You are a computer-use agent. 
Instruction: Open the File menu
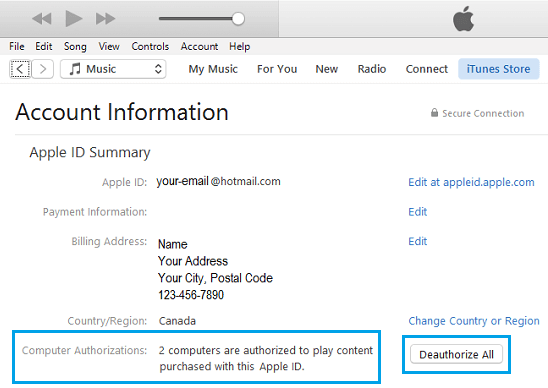[17, 46]
